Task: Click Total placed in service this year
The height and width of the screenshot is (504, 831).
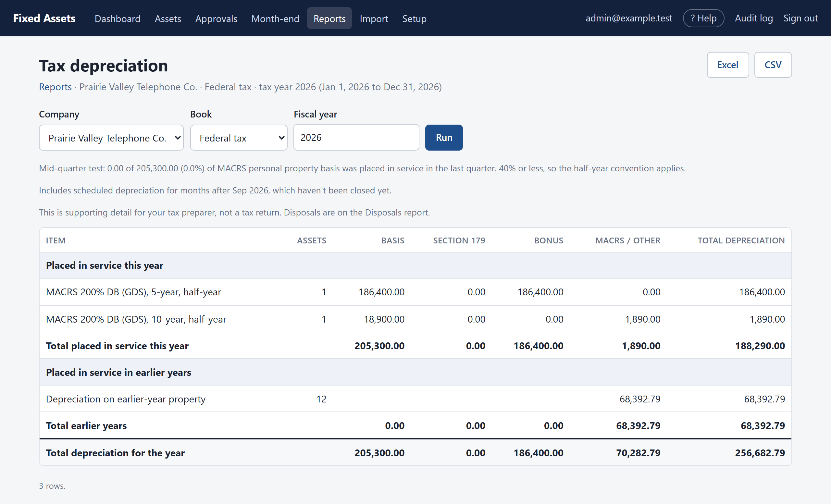Action: coord(118,346)
